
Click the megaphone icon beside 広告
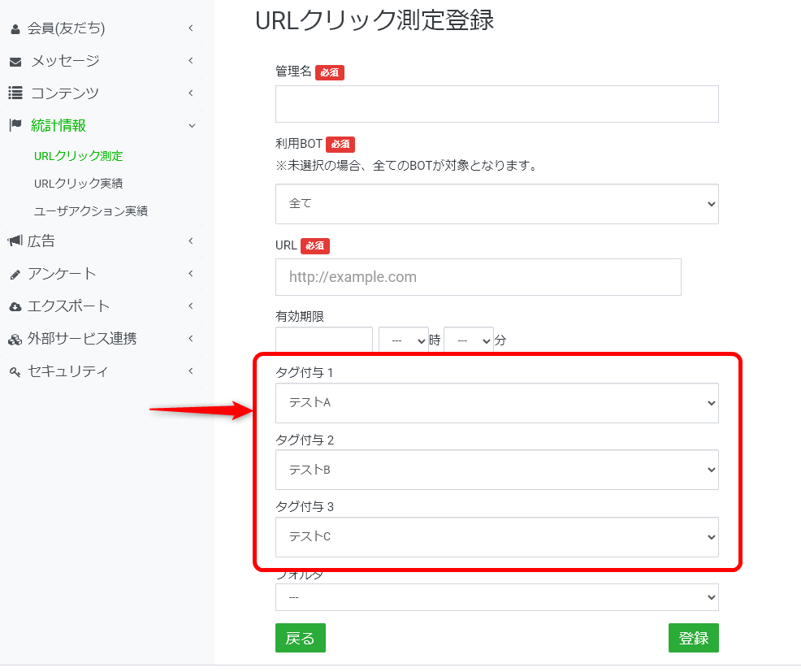pyautogui.click(x=15, y=241)
